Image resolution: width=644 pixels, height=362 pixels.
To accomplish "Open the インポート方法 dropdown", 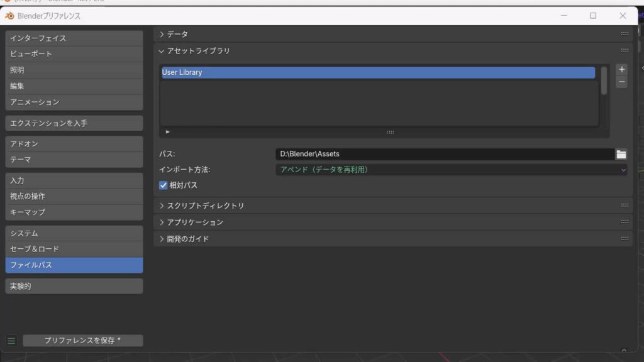I will [x=451, y=170].
